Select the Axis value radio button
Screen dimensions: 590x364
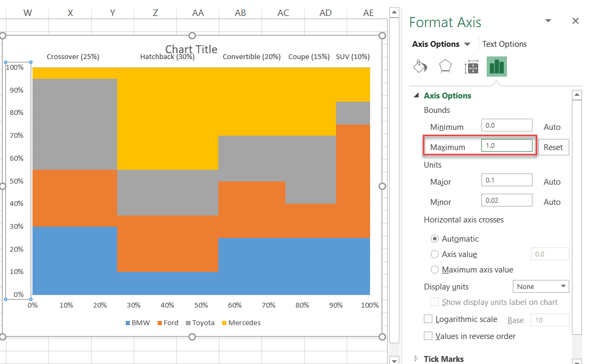[435, 254]
